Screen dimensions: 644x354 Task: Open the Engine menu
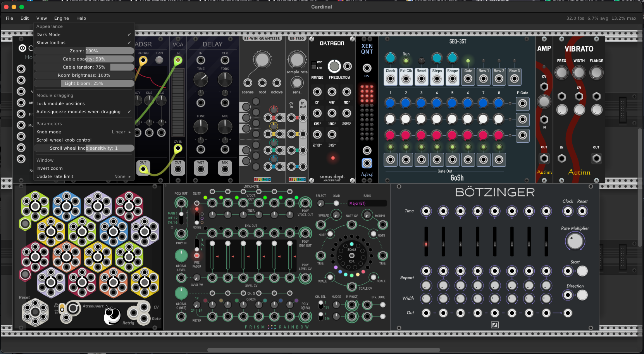tap(61, 18)
